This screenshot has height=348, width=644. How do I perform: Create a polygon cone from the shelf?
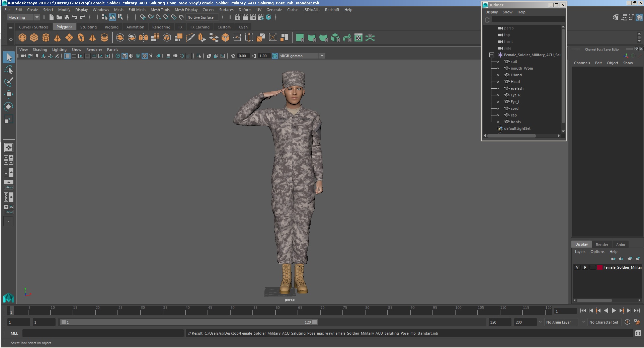coord(58,38)
